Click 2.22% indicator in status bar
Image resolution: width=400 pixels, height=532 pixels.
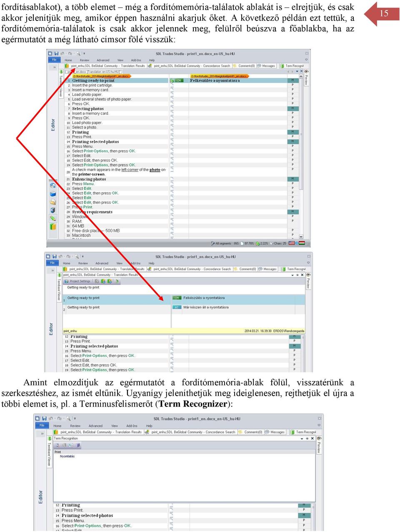coord(262,243)
